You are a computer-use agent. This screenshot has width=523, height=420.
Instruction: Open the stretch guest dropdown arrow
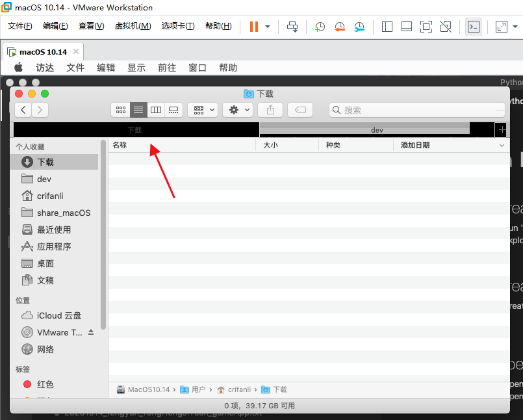point(515,27)
